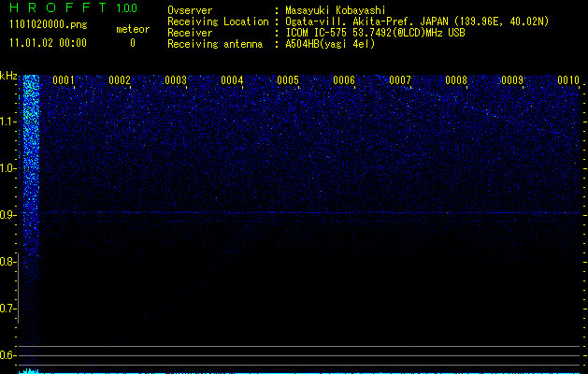The image size is (588, 374).
Task: Select the observer name Masayuki Kobayashi
Action: pos(336,10)
